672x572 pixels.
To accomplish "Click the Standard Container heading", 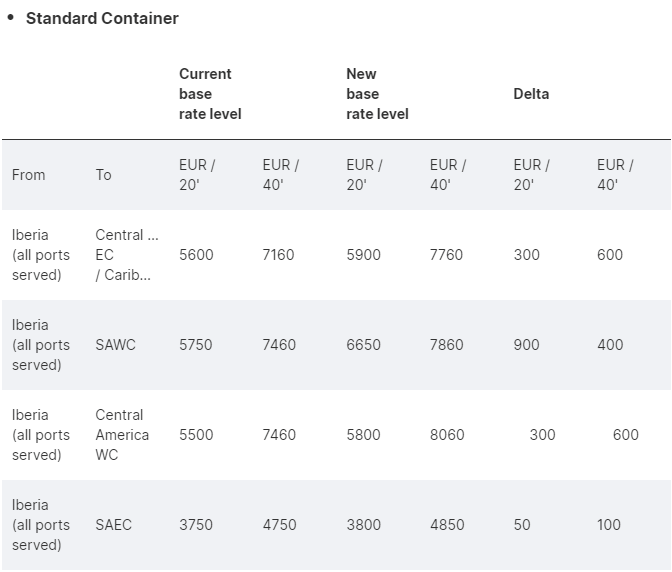I will [102, 18].
